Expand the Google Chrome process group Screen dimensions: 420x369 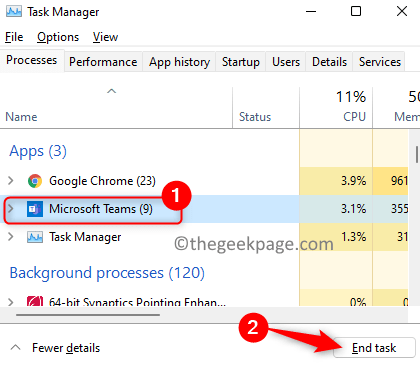[x=11, y=181]
